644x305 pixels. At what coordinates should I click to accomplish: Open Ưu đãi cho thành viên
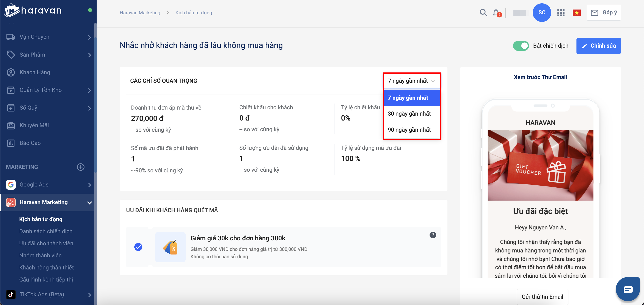pyautogui.click(x=46, y=243)
